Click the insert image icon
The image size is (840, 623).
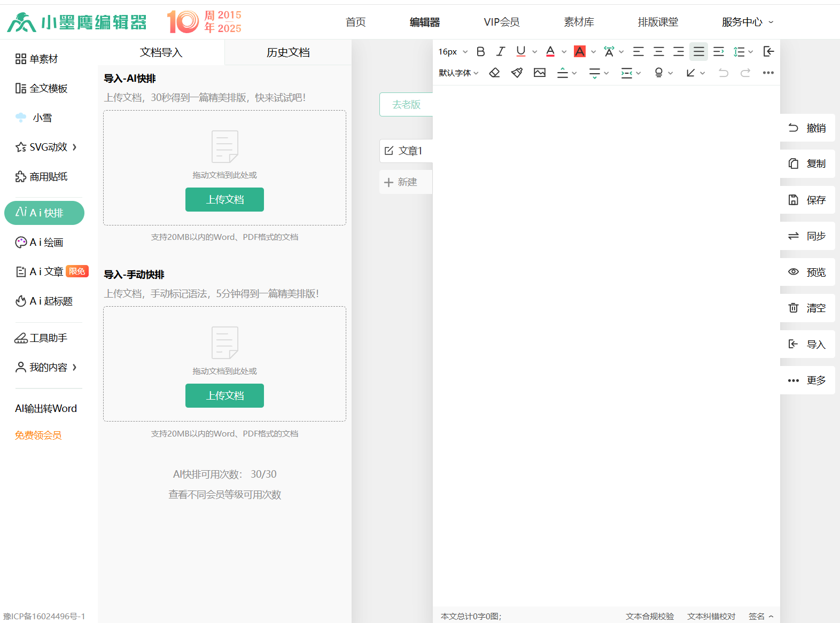point(540,73)
